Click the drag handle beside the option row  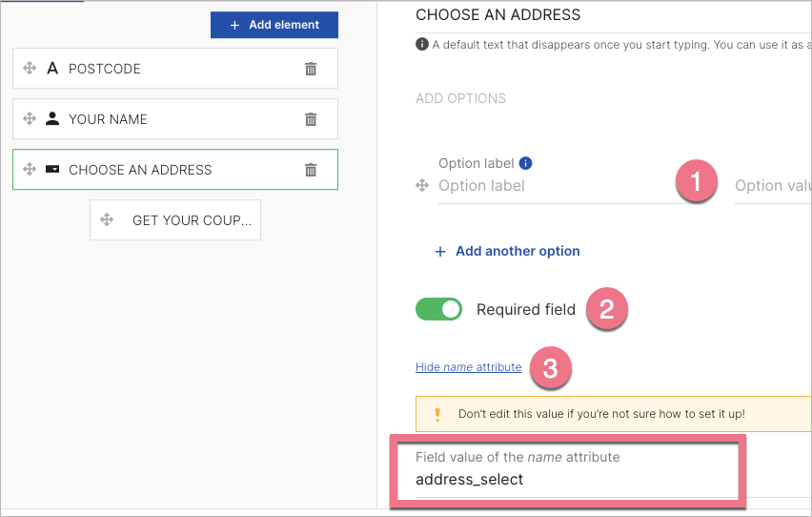422,186
